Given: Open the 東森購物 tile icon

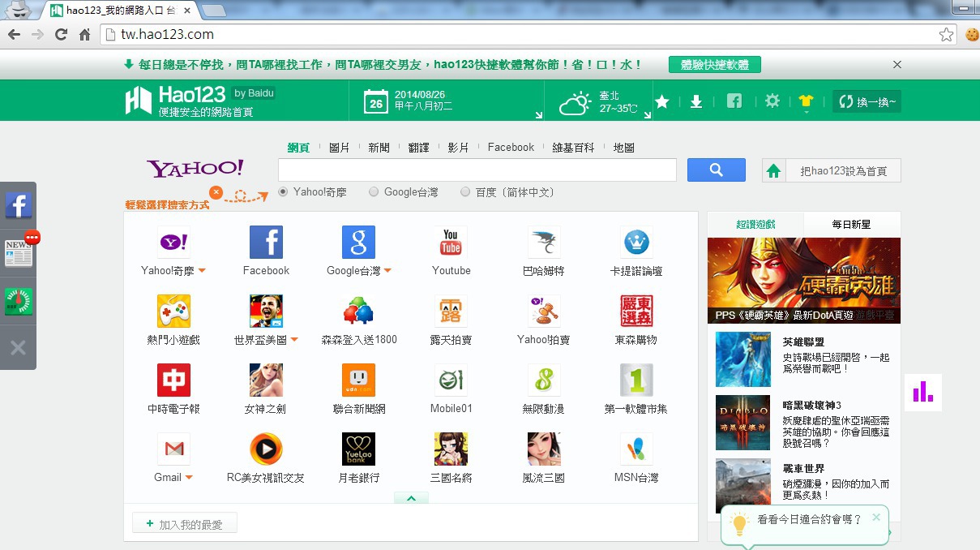Looking at the screenshot, I should tap(636, 311).
